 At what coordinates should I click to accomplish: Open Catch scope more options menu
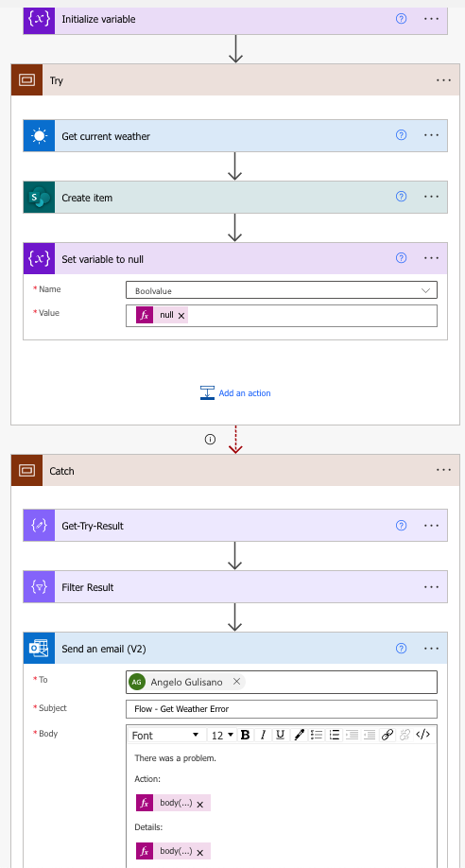[443, 470]
